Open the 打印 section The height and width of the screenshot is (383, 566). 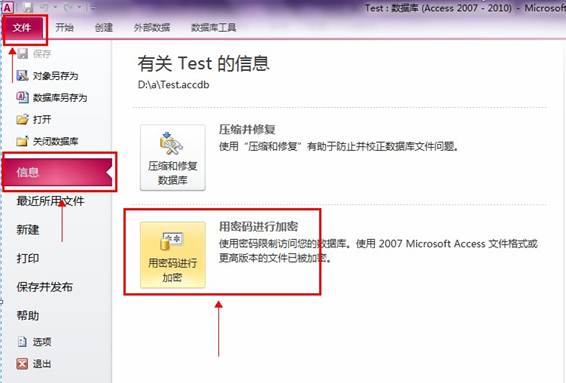[27, 258]
